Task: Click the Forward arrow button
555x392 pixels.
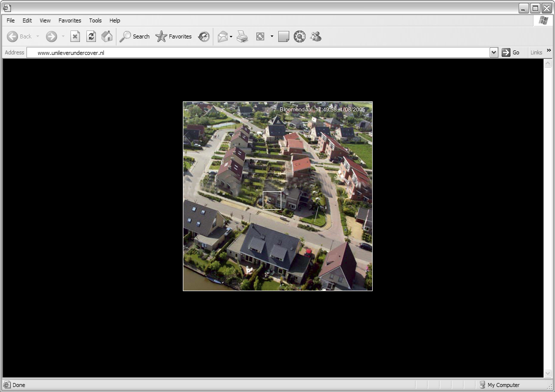Action: [51, 36]
